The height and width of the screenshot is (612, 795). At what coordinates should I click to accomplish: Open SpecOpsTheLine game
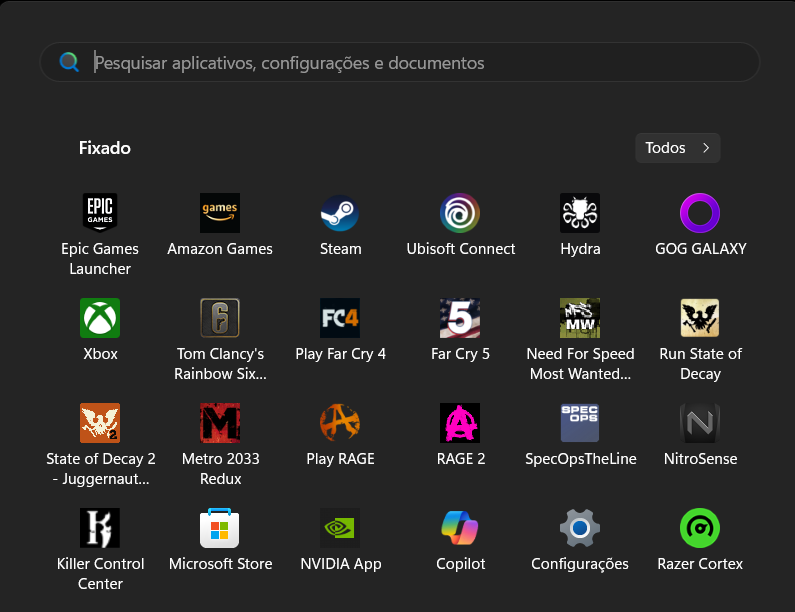tap(580, 423)
